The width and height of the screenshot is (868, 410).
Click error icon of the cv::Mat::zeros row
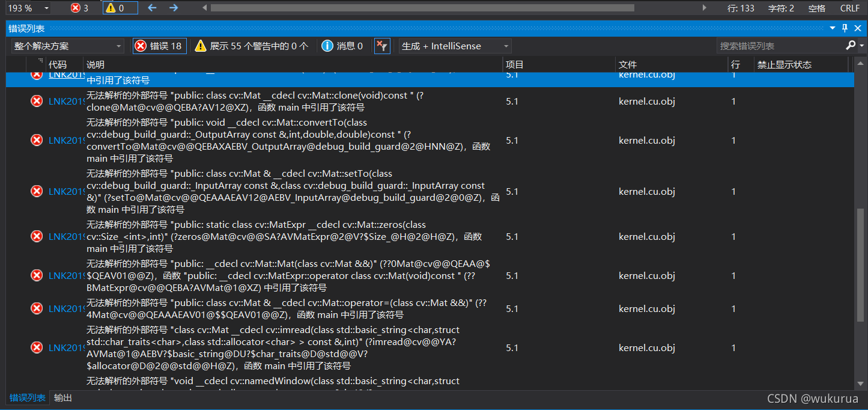tap(37, 236)
